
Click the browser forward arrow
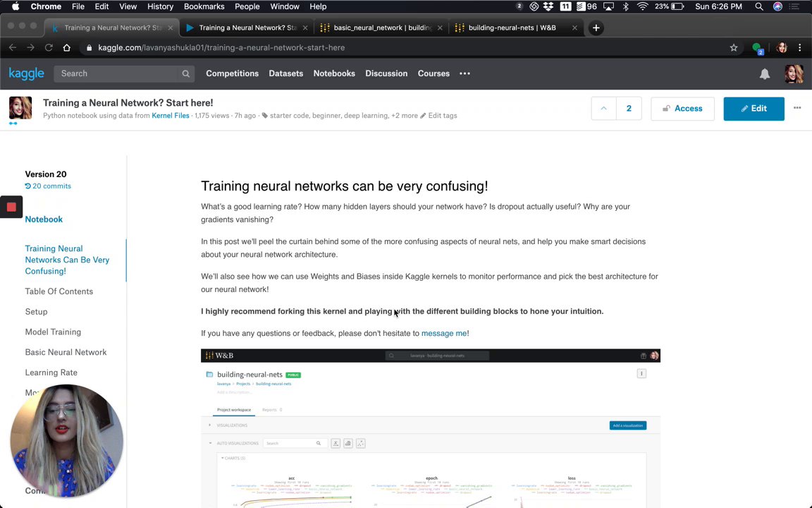[30, 48]
